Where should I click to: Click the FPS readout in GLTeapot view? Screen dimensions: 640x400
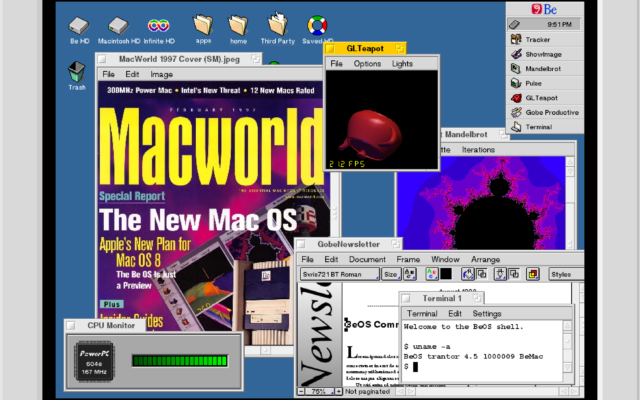[x=347, y=164]
